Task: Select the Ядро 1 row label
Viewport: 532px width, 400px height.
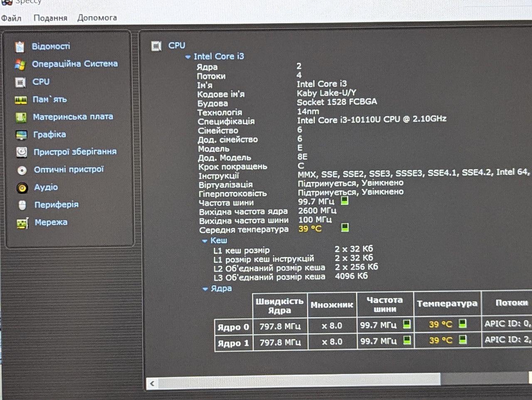Action: (x=234, y=344)
